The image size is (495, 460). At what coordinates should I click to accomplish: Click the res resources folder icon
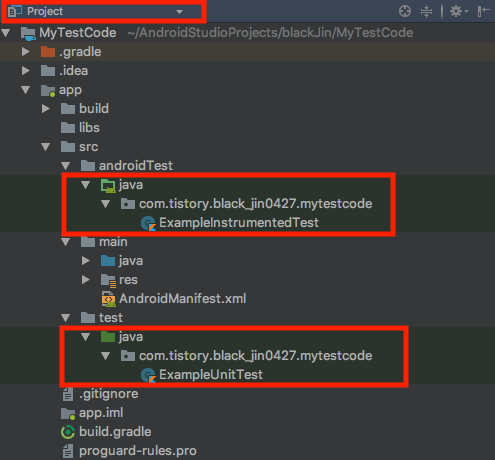(x=108, y=280)
